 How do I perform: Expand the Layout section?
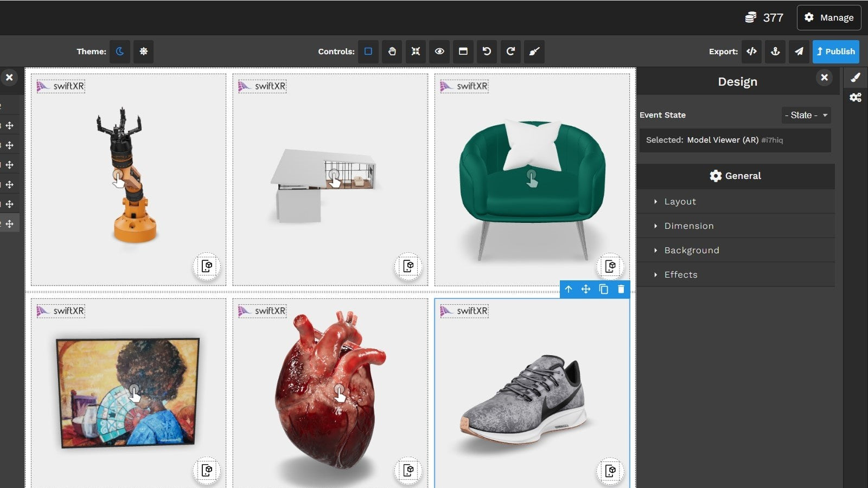[681, 201]
